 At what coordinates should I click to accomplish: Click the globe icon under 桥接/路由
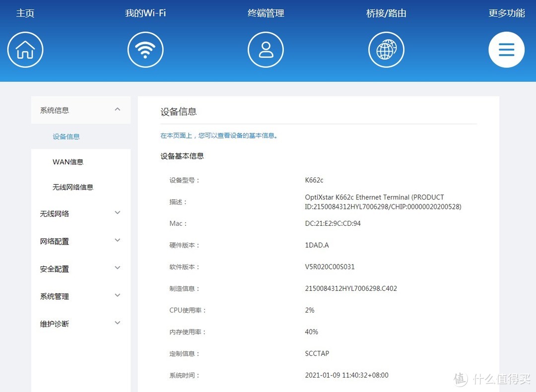click(x=386, y=50)
